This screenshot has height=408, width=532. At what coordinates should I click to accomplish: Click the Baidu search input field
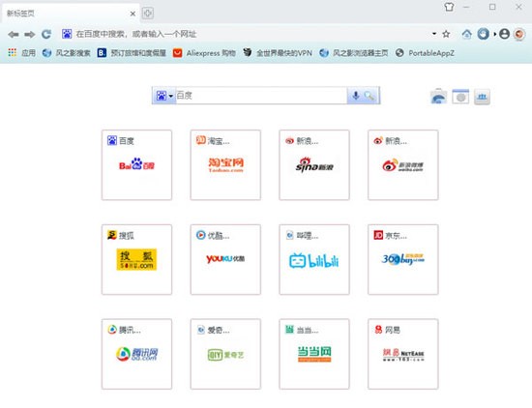(x=260, y=96)
